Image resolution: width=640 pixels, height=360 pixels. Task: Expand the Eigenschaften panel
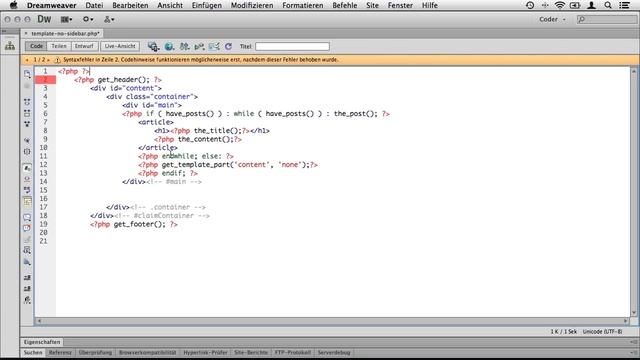[x=42, y=342]
